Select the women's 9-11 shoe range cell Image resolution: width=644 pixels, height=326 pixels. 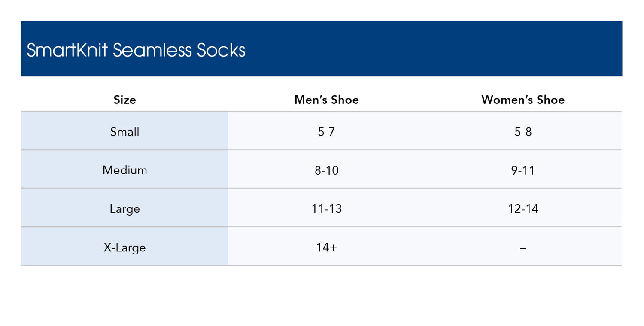click(523, 170)
